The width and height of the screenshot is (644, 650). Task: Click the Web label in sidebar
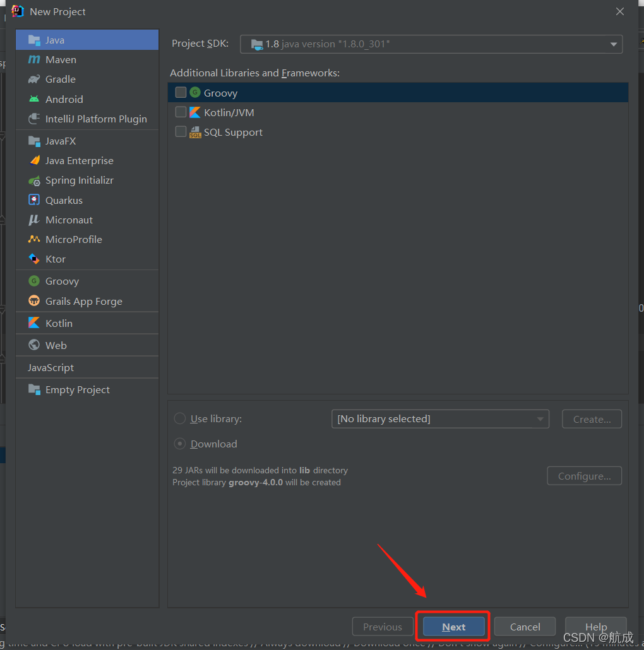[x=56, y=345]
